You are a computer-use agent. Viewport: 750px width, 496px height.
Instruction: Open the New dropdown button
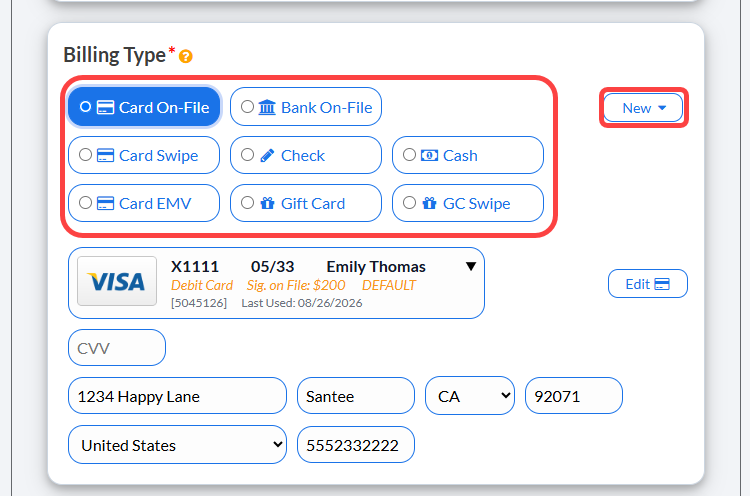click(643, 108)
